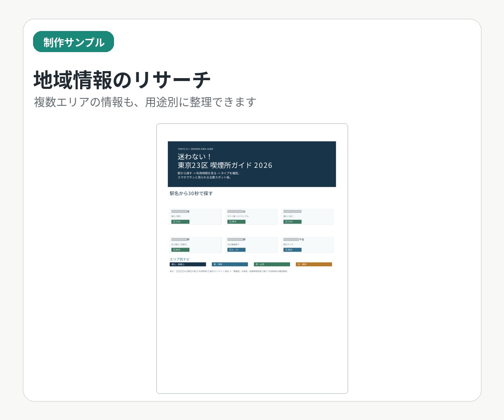The height and width of the screenshot is (420, 504).
Task: Click the subtitle 複数エリアの情報も、用途別に整理できます
Action: (x=145, y=102)
